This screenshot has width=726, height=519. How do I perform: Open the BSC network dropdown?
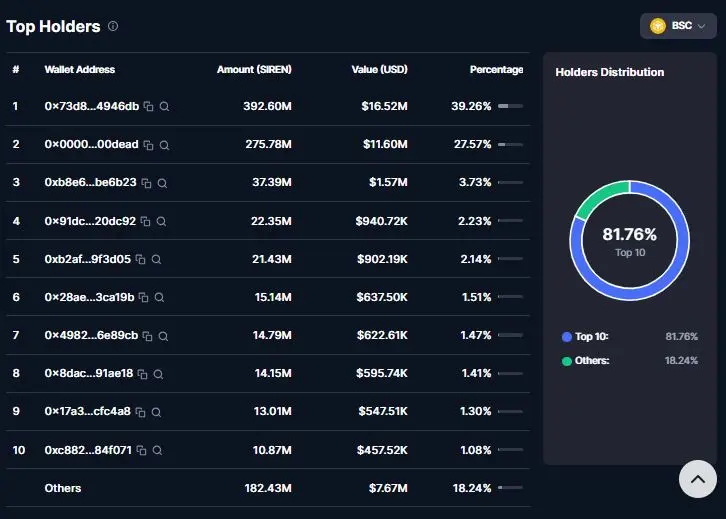pyautogui.click(x=678, y=26)
